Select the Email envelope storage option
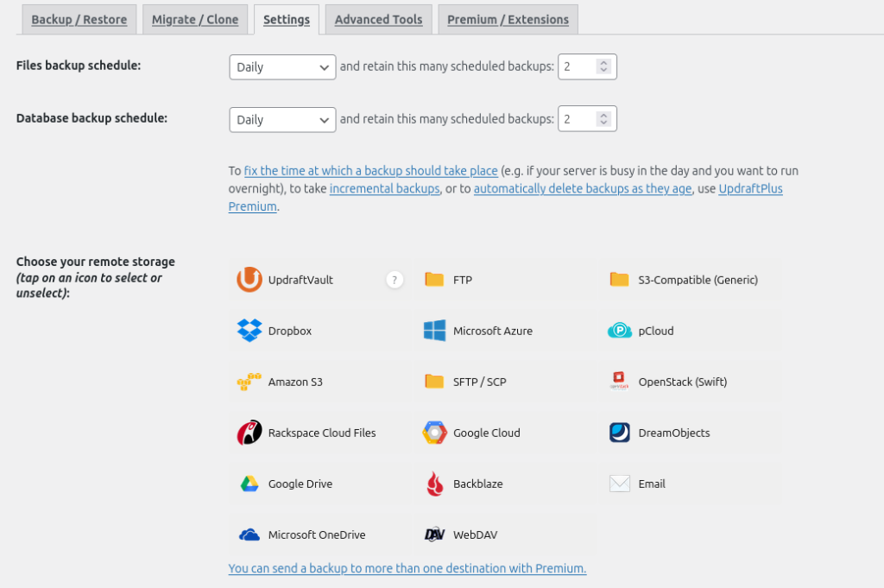 (x=620, y=484)
